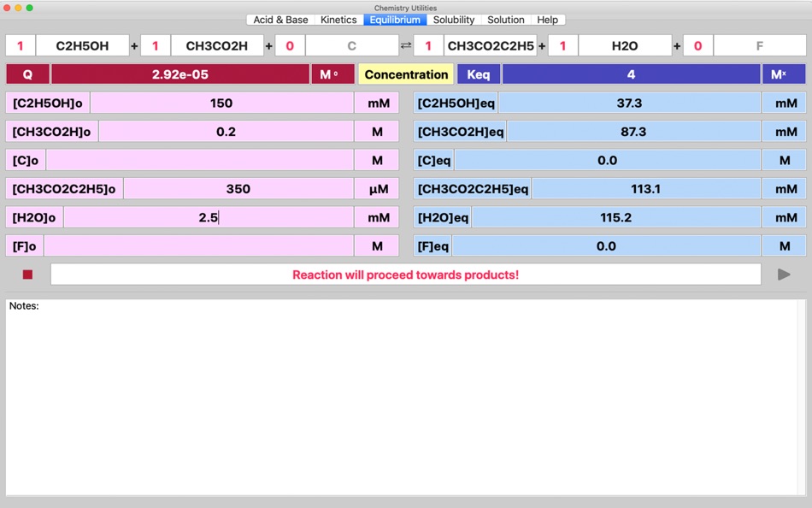Click the reactant C name field

[x=351, y=45]
